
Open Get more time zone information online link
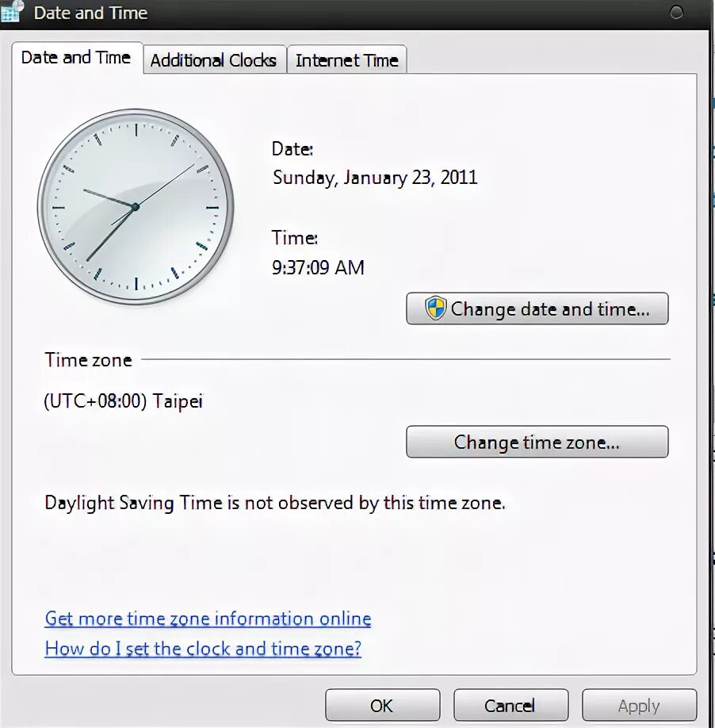[208, 619]
